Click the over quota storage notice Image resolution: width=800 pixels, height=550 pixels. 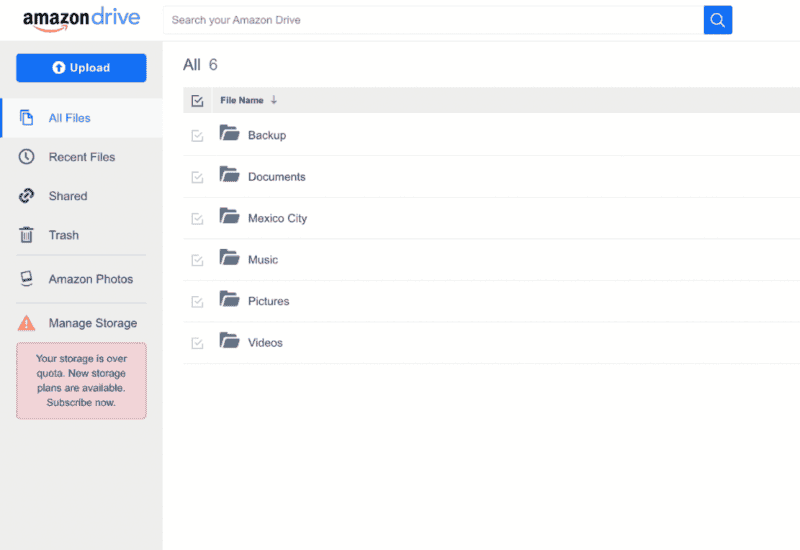point(81,381)
